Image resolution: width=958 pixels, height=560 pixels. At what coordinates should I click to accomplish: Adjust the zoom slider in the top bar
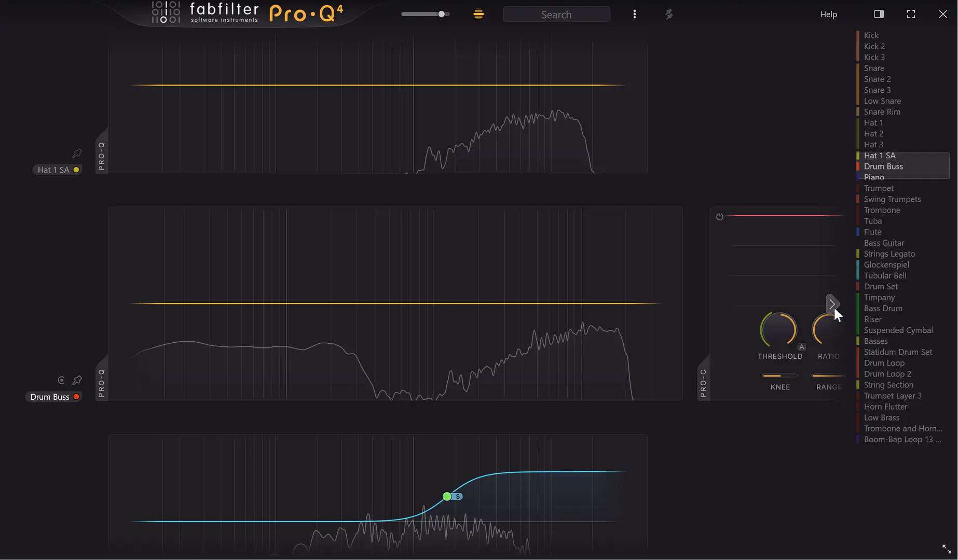[x=426, y=14]
